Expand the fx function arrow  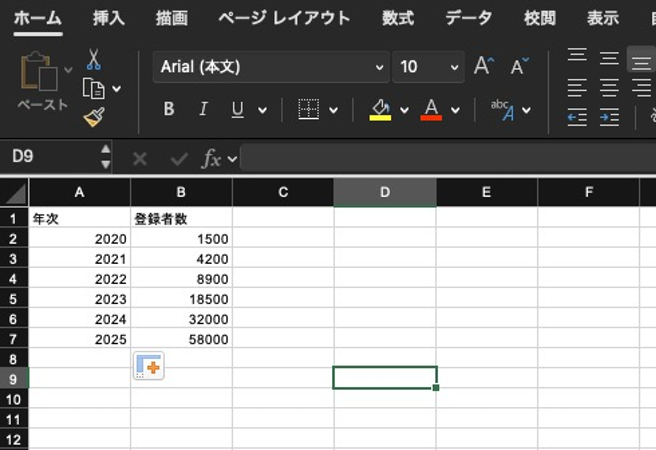click(x=232, y=159)
